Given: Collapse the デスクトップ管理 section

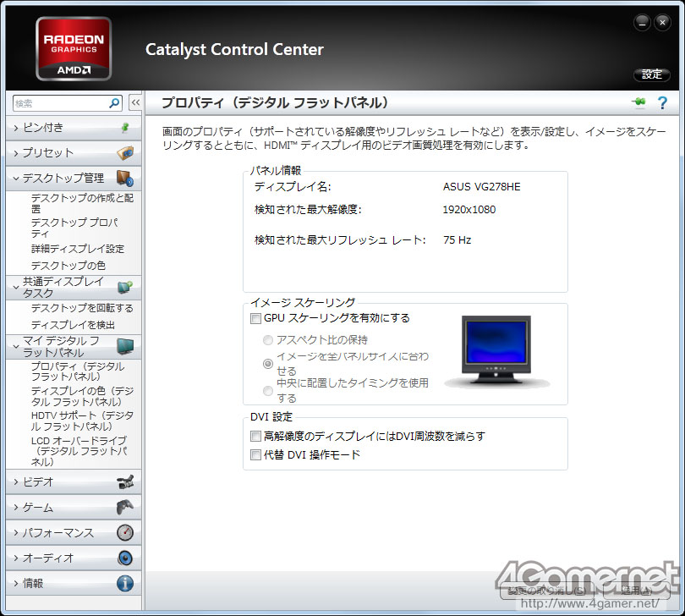Looking at the screenshot, I should click(x=16, y=179).
